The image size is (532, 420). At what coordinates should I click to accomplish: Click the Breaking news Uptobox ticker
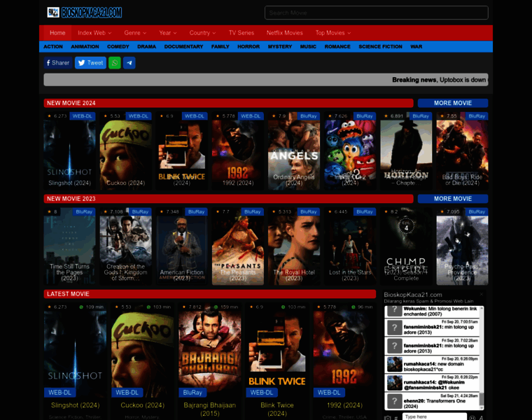tap(266, 80)
